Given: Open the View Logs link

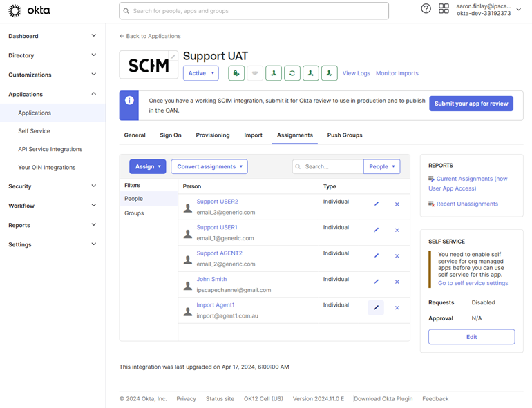Looking at the screenshot, I should [x=357, y=73].
